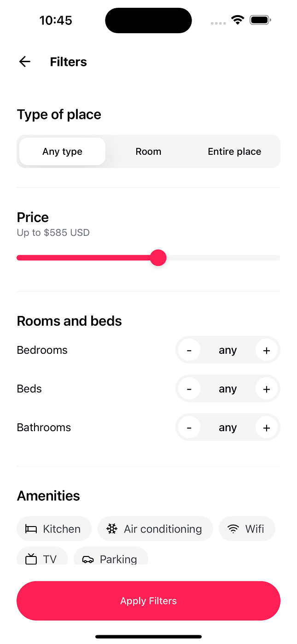The image size is (297, 644).
Task: Select the Kitchen amenity chip
Action: click(x=54, y=529)
